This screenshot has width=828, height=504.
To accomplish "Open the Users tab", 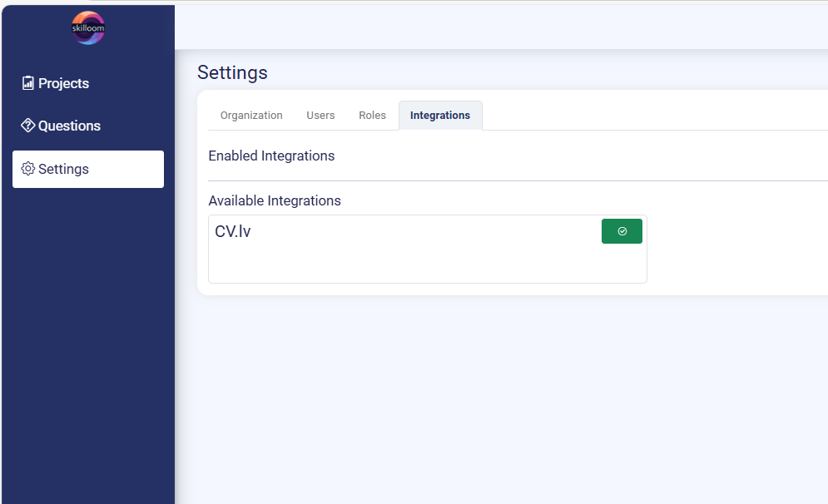I will pyautogui.click(x=320, y=116).
